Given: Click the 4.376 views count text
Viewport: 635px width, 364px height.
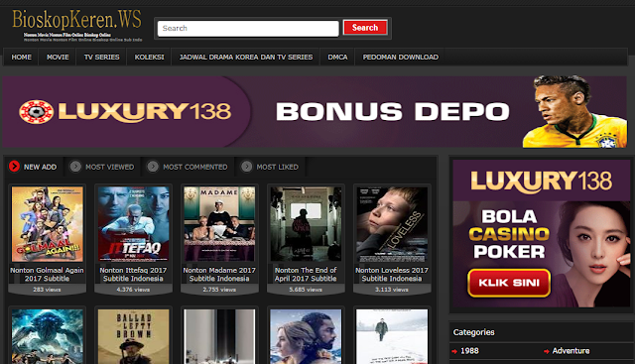Looking at the screenshot, I should pos(133,290).
